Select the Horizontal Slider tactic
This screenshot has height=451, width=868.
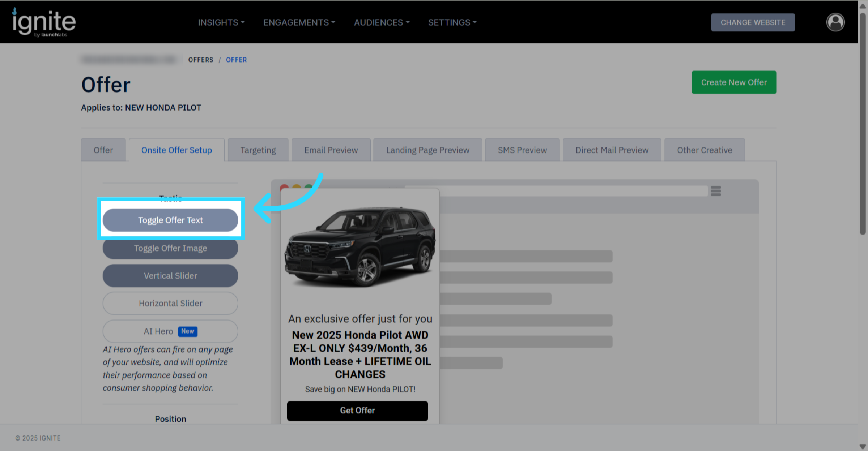pos(170,303)
